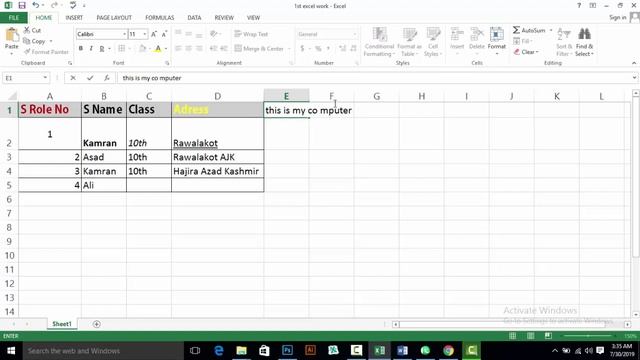Click the Undo arrow
The width and height of the screenshot is (640, 360).
coord(36,5)
